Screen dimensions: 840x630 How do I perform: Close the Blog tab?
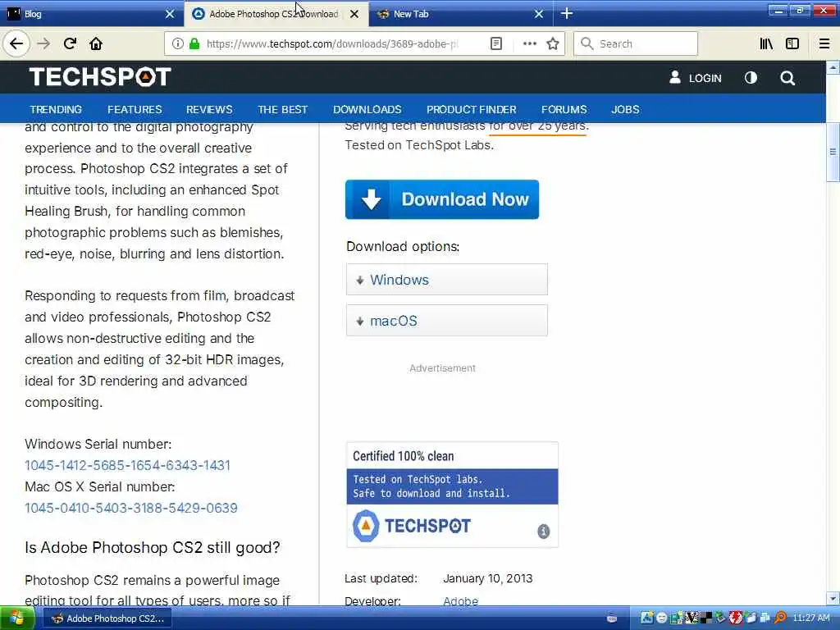click(x=170, y=14)
